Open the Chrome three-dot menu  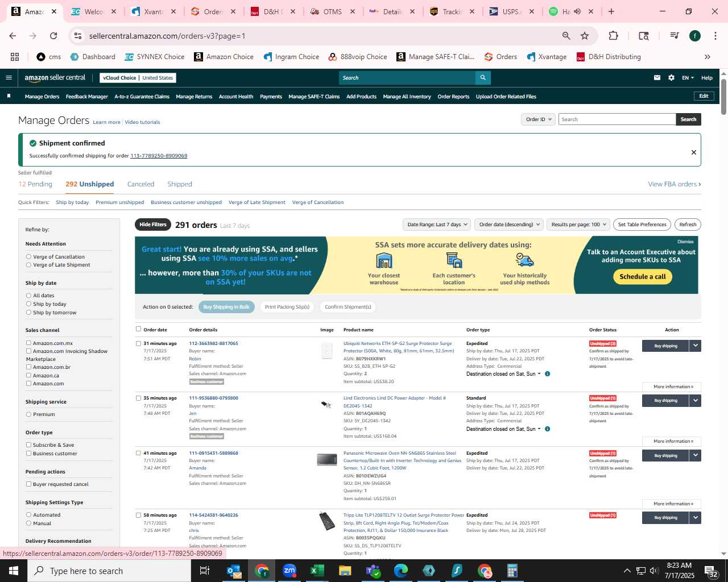pos(715,36)
